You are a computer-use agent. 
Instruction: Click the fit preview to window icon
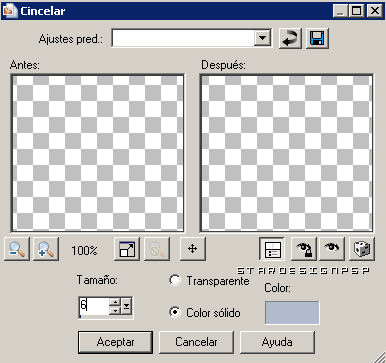(x=127, y=249)
